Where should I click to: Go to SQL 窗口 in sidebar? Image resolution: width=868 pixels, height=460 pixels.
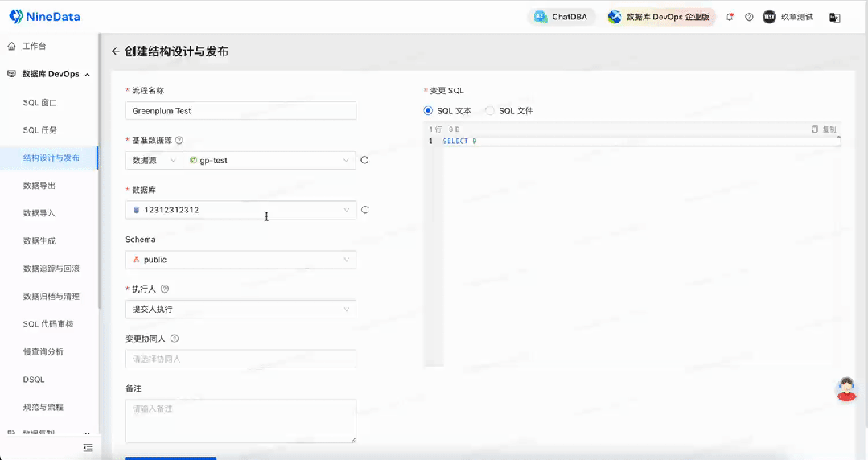tap(39, 102)
